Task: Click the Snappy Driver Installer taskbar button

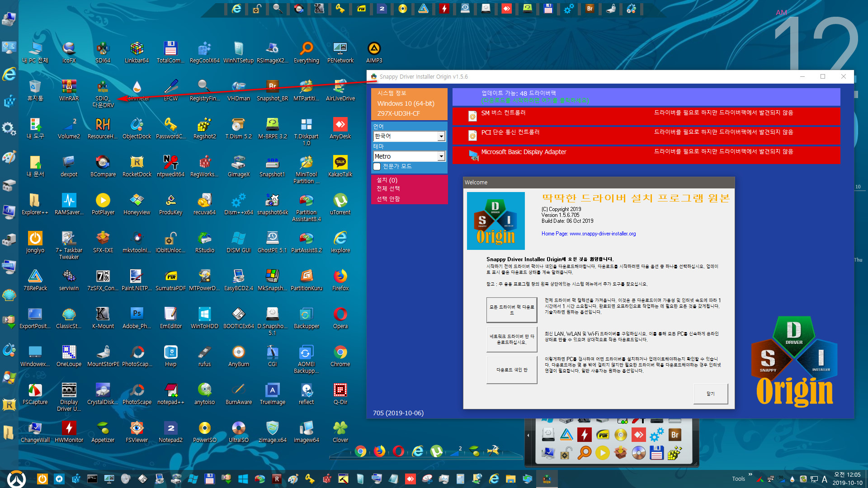Action: tap(547, 479)
